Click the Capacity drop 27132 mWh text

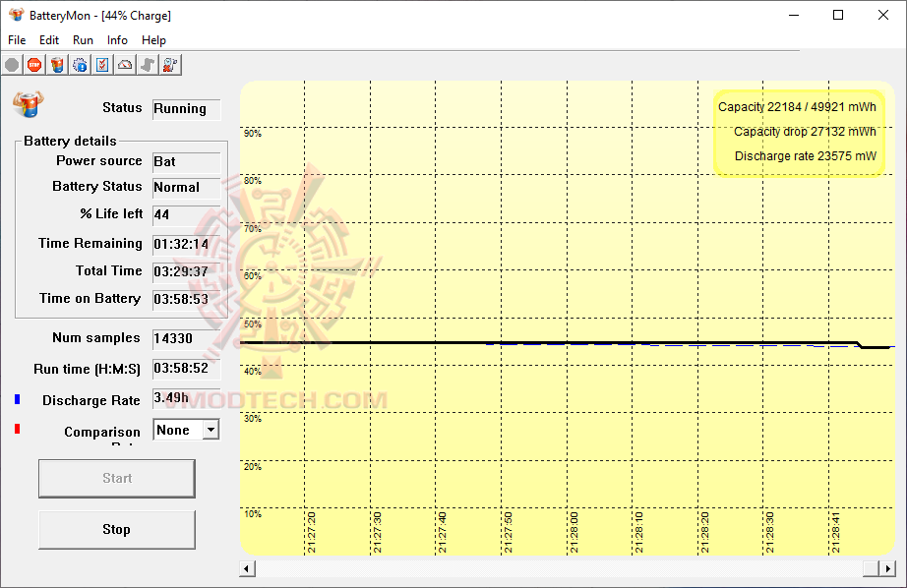tap(805, 132)
